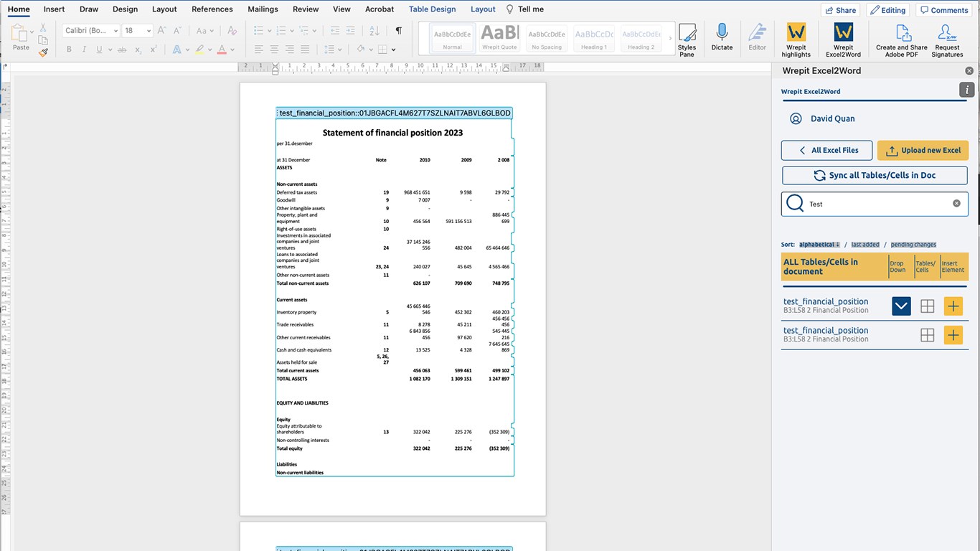
Task: Toggle Underline formatting
Action: [x=99, y=50]
